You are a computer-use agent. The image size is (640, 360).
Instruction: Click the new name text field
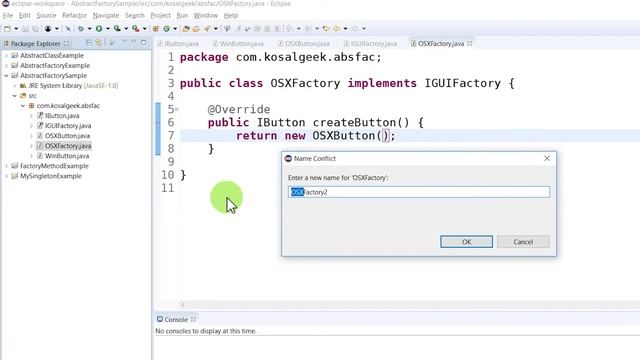point(419,192)
